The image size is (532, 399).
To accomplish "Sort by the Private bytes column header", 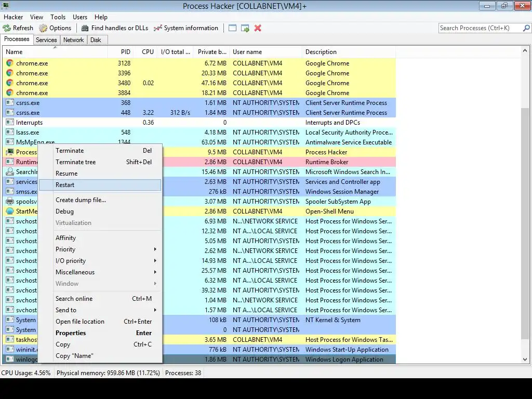I will pyautogui.click(x=211, y=52).
